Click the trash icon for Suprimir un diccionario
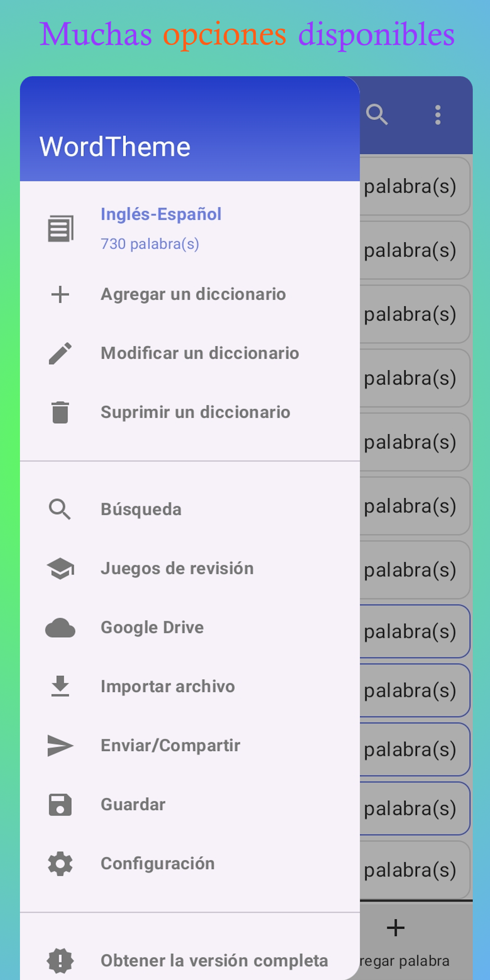The width and height of the screenshot is (490, 980). click(x=60, y=412)
